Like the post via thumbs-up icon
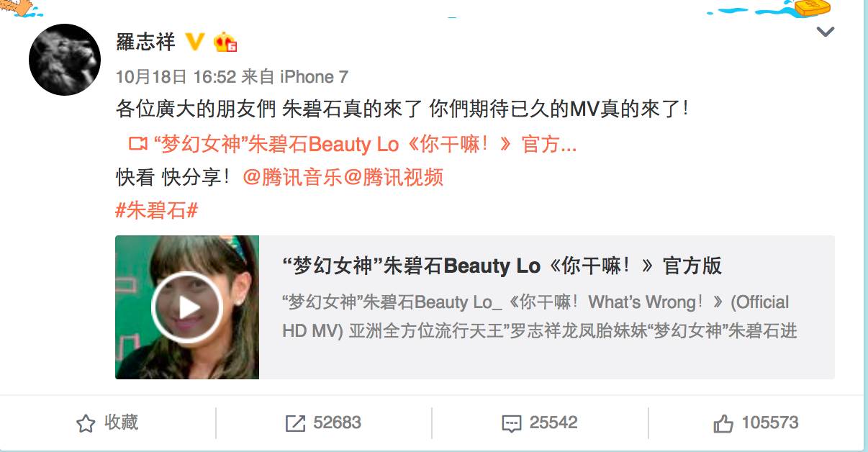The height and width of the screenshot is (452, 868). [723, 423]
